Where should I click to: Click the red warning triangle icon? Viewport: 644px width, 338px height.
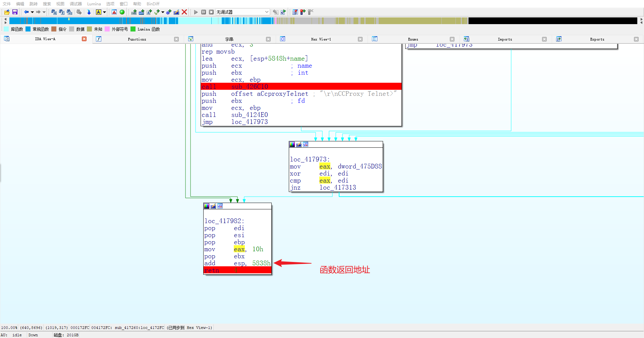114,12
